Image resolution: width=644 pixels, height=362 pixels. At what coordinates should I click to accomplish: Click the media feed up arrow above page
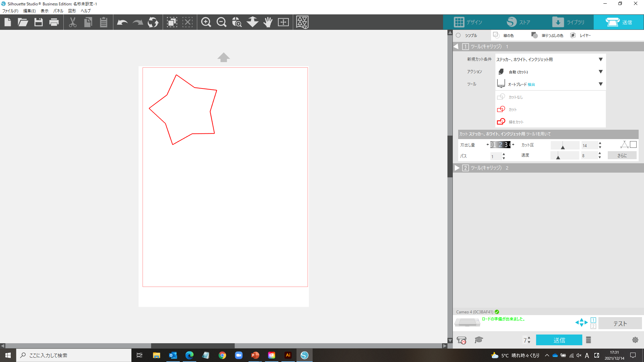pos(224,57)
